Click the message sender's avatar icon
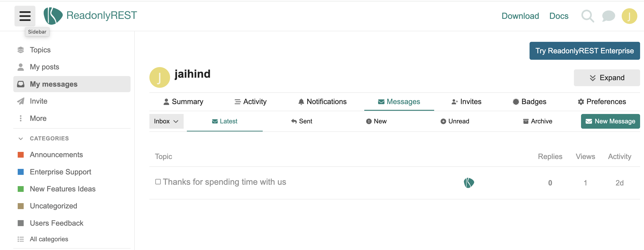The width and height of the screenshot is (644, 250). point(469,183)
